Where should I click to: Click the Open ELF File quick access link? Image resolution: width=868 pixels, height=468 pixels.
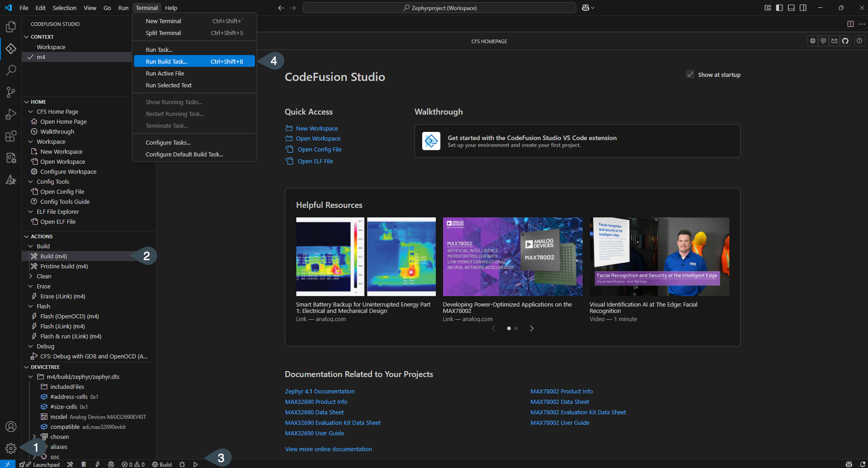tap(315, 161)
